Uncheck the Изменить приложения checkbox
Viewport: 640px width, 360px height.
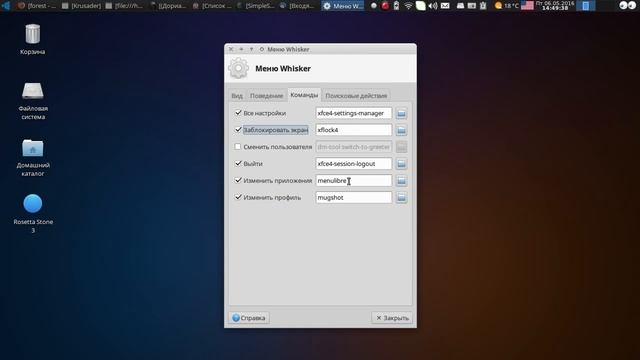pos(238,180)
